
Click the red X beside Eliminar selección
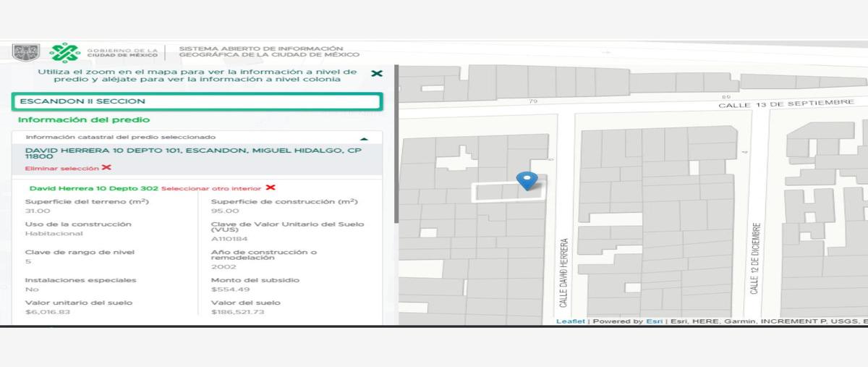click(106, 168)
